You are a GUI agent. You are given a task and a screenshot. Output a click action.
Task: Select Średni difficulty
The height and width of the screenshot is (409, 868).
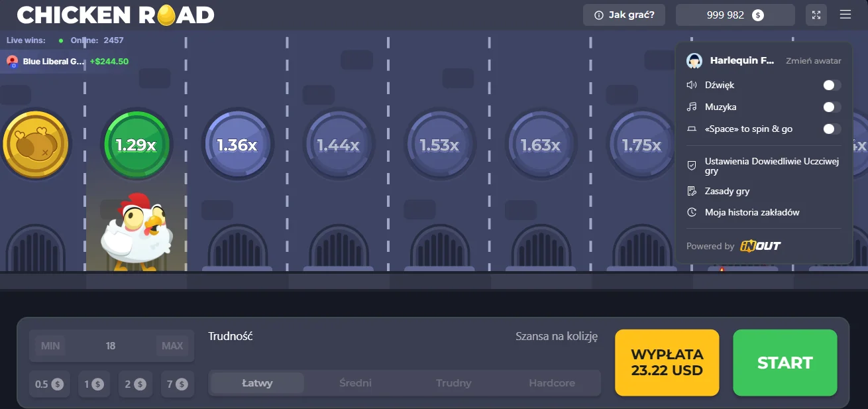[355, 382]
